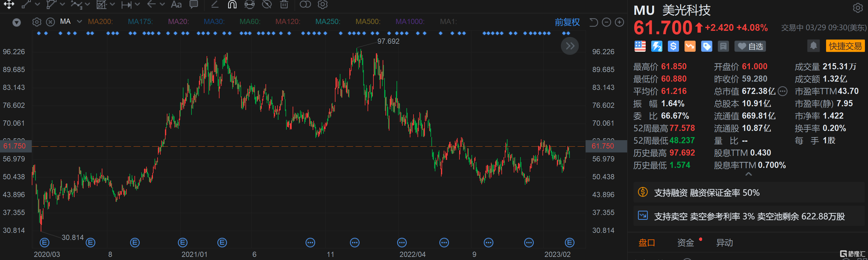This screenshot has height=260, width=868.
Task: Open quote panel settings gear
Action: tap(858, 8)
